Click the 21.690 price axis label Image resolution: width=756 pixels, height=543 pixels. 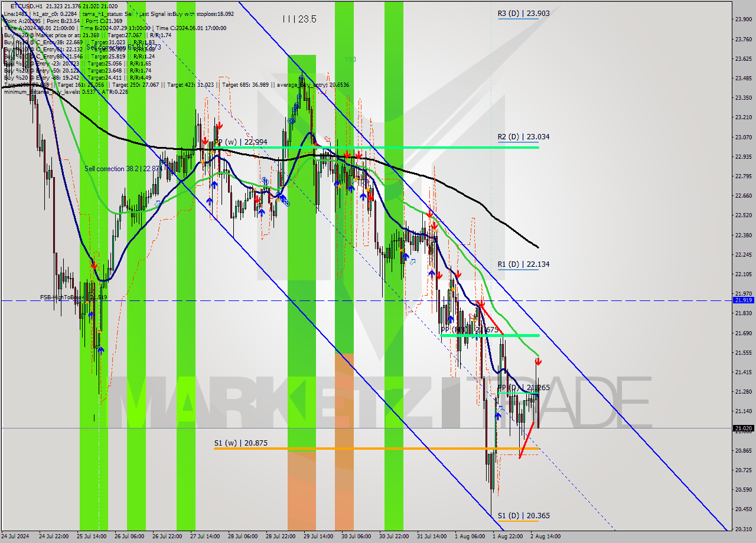click(743, 333)
